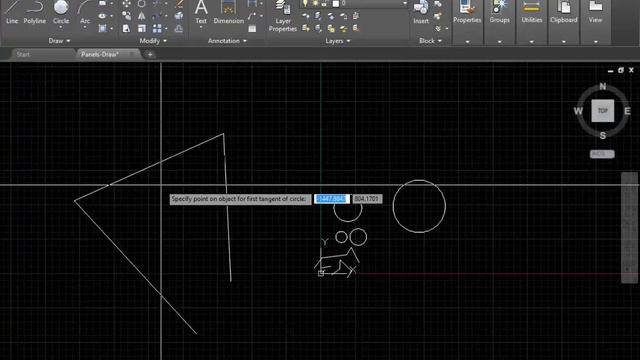Select the Text annotation tool
The image size is (640, 360).
point(201,11)
